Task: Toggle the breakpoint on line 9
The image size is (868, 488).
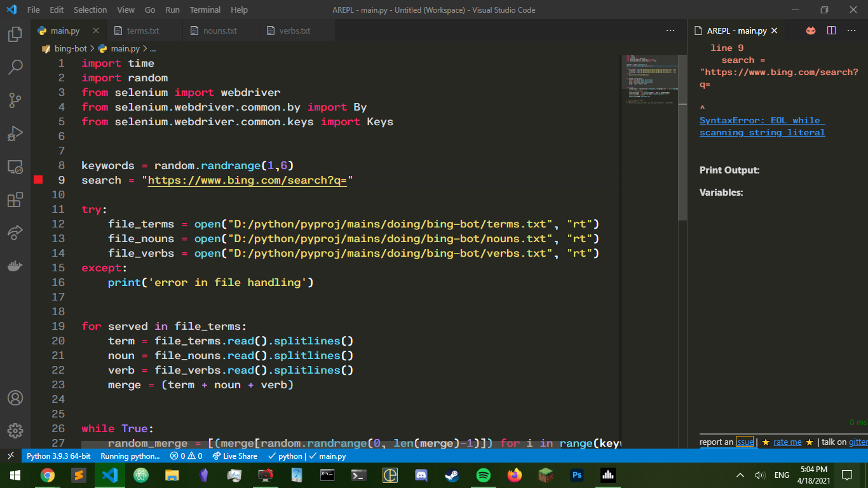Action: coord(38,180)
